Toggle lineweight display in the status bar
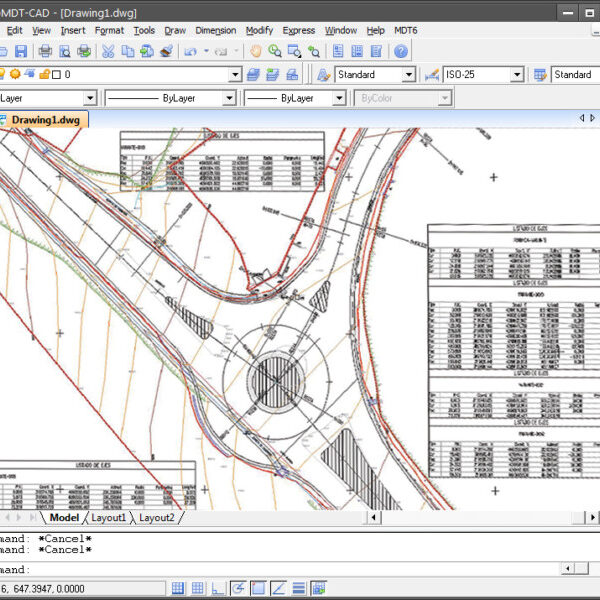 [299, 588]
